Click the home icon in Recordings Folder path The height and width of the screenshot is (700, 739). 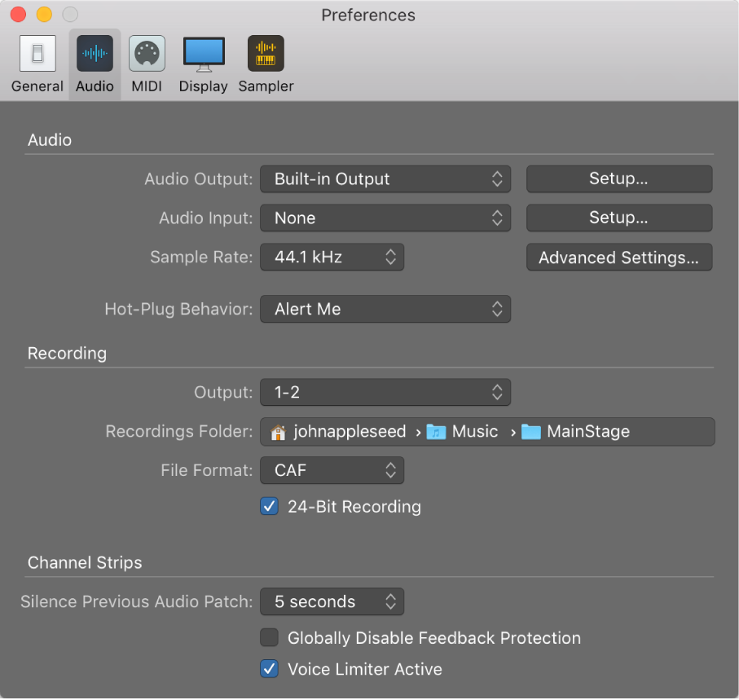point(279,432)
